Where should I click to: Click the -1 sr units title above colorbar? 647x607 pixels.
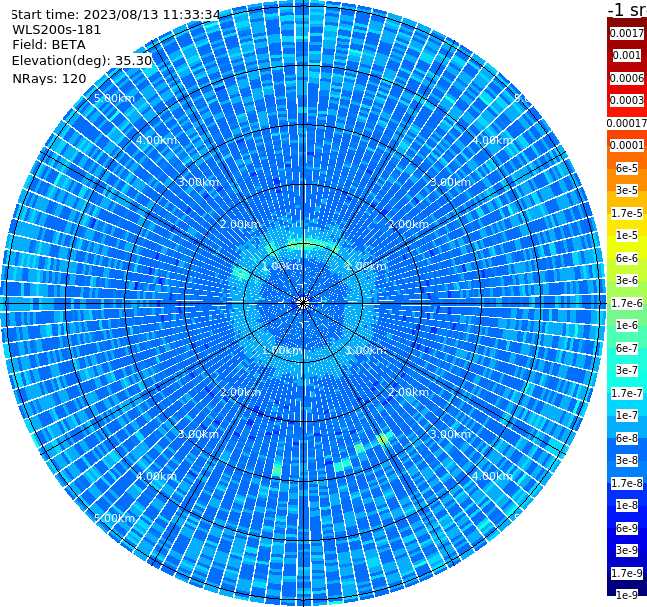pyautogui.click(x=628, y=9)
